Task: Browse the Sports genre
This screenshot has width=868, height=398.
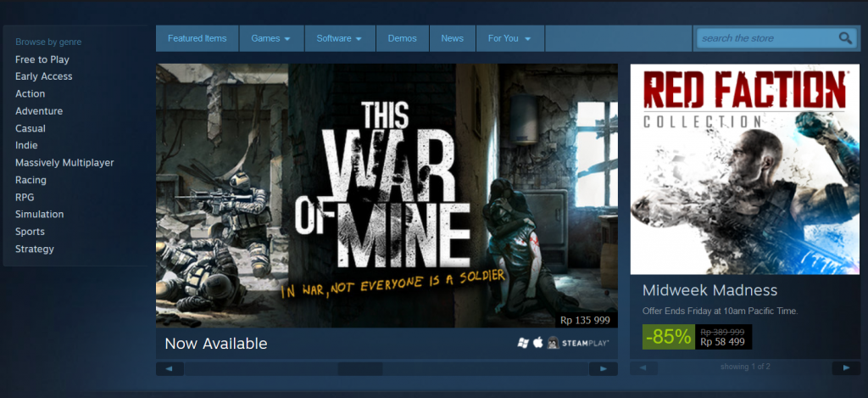Action: [x=30, y=231]
